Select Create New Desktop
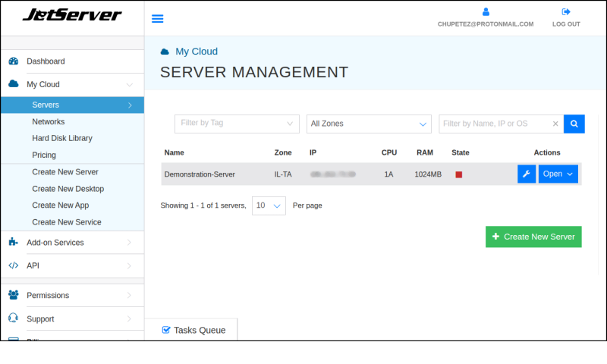Viewport: 607px width, 364px height. [x=68, y=189]
